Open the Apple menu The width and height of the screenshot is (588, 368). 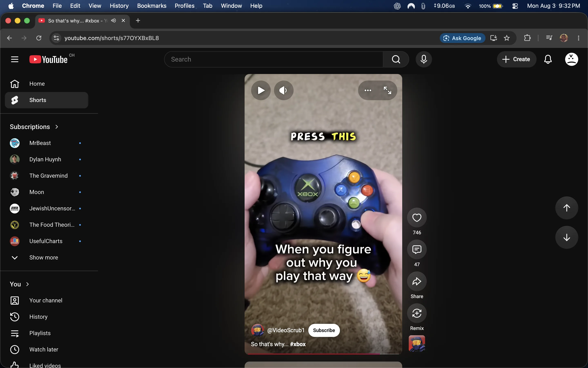click(x=11, y=6)
